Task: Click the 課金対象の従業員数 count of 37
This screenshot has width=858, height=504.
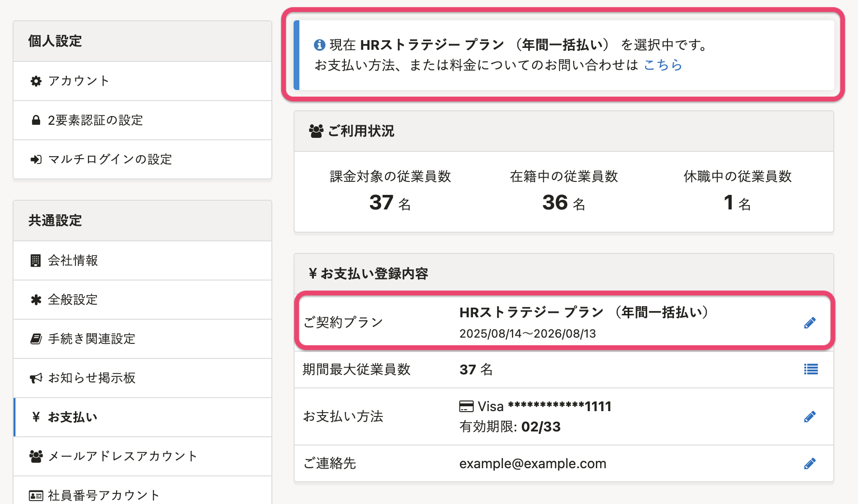Action: click(381, 203)
